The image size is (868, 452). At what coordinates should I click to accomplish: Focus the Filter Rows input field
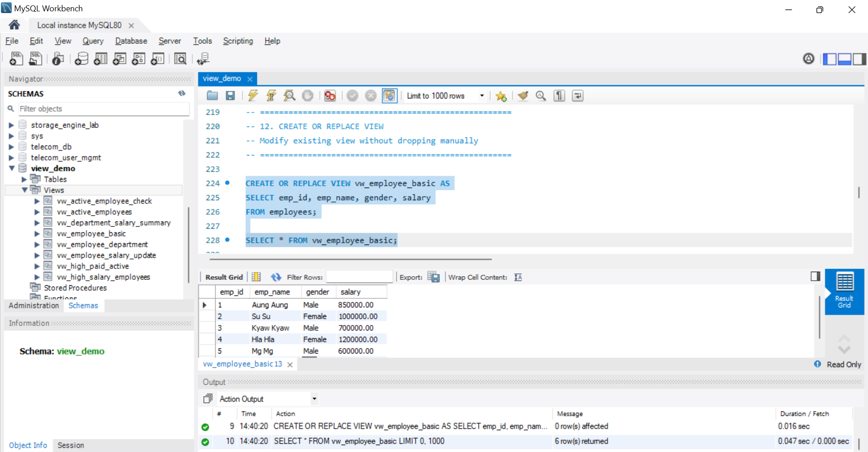359,277
